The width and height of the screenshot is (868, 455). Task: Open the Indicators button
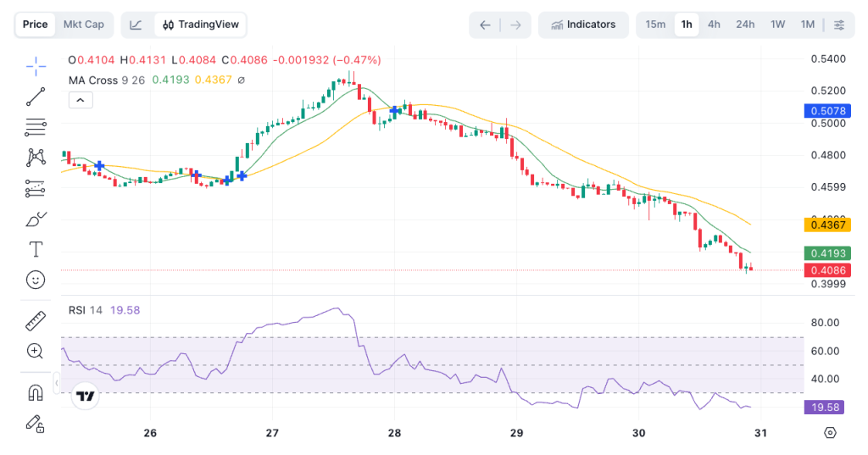tap(583, 25)
